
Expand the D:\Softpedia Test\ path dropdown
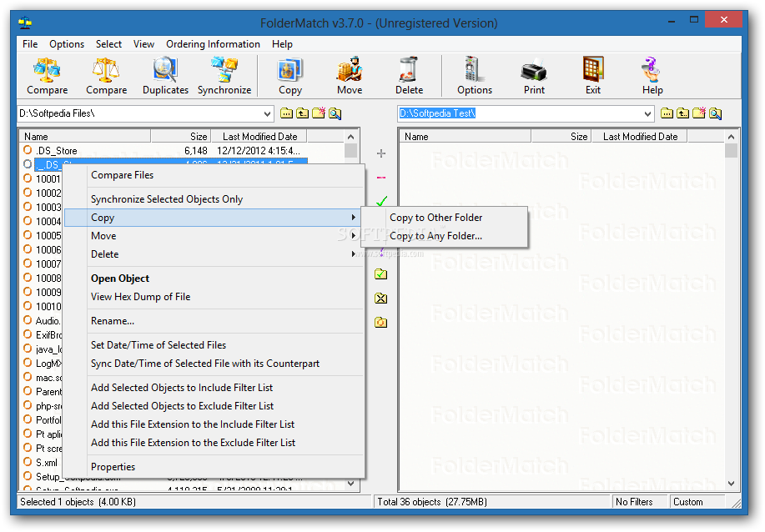(647, 113)
